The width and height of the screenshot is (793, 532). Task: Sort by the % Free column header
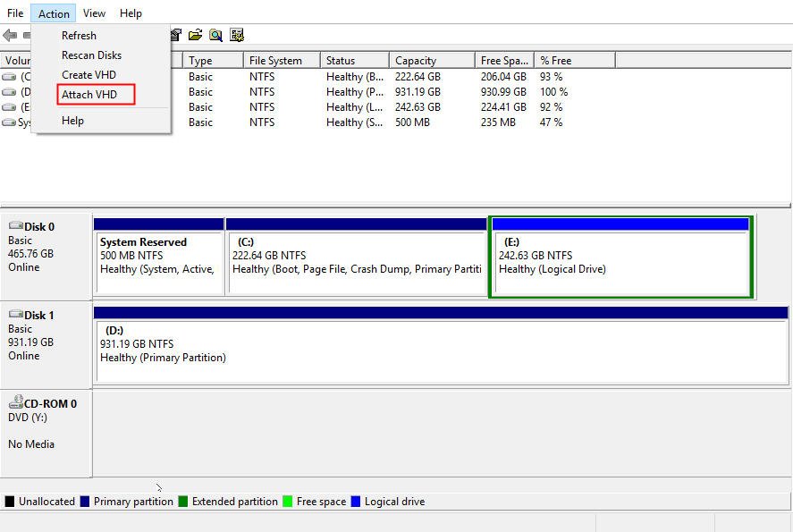point(575,61)
